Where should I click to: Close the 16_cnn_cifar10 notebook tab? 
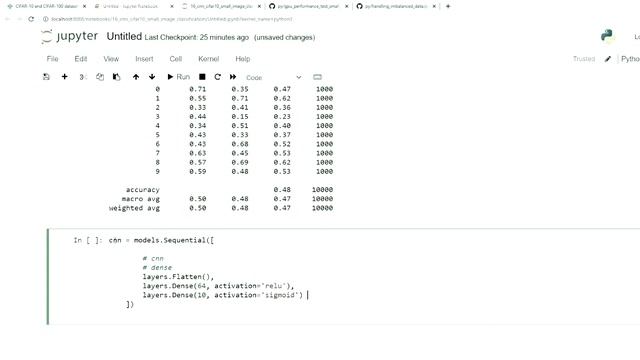259,6
